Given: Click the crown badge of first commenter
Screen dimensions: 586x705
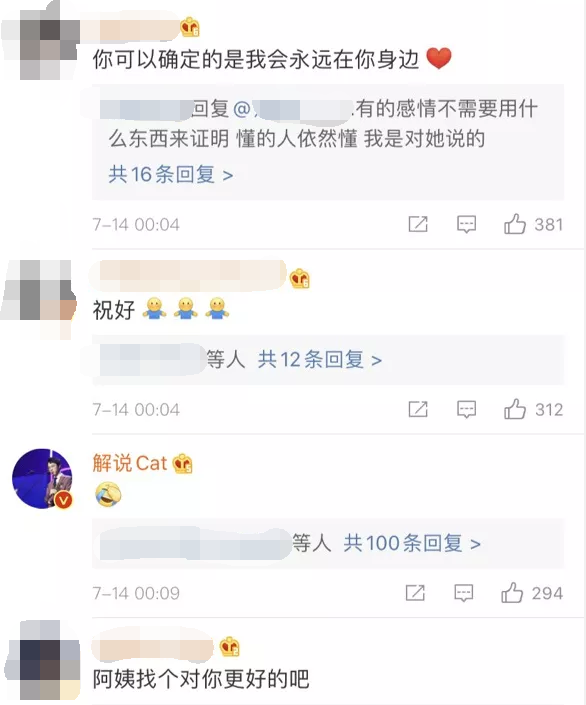Looking at the screenshot, I should 190,27.
